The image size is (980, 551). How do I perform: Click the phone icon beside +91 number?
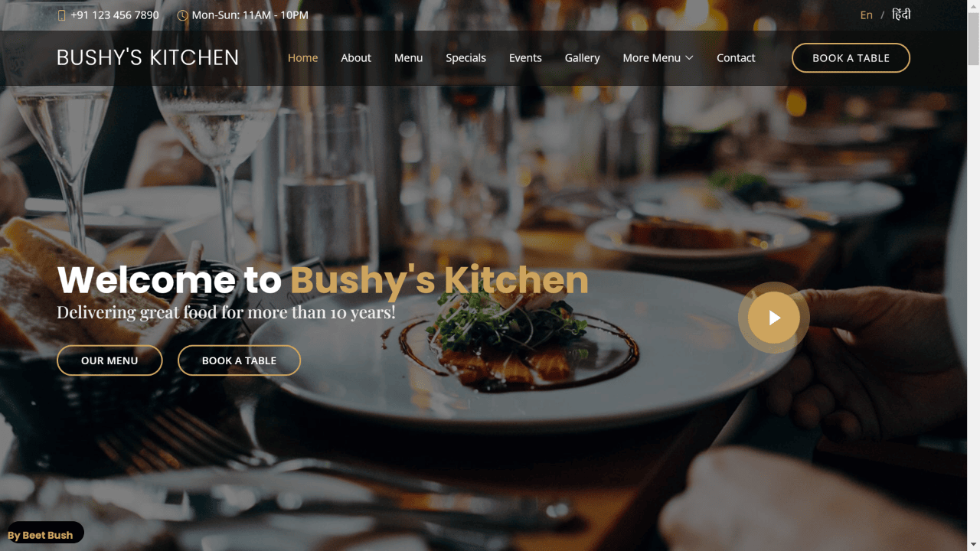point(62,15)
